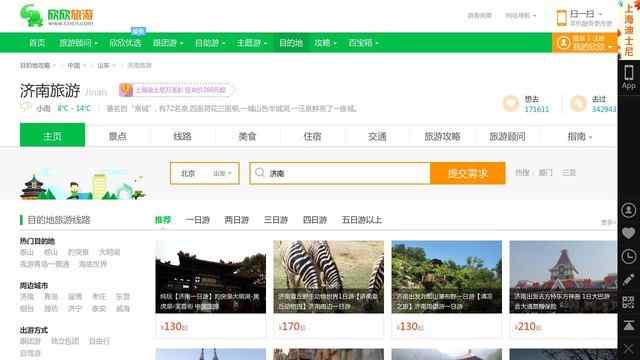Open the 欣欣旅游 elephant logo
640x360 pixels.
[56, 16]
